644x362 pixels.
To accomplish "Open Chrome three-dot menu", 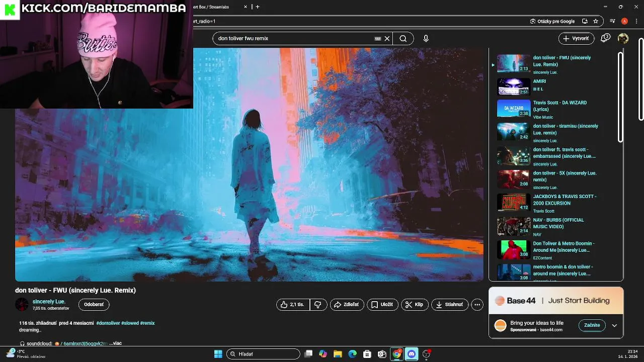I will [x=635, y=21].
